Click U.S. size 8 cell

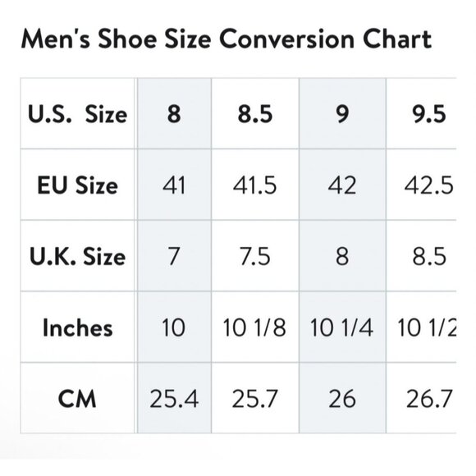pyautogui.click(x=174, y=113)
